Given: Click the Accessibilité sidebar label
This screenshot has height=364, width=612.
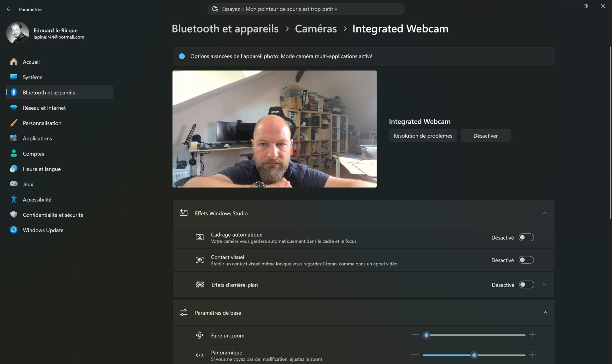Looking at the screenshot, I should point(37,200).
